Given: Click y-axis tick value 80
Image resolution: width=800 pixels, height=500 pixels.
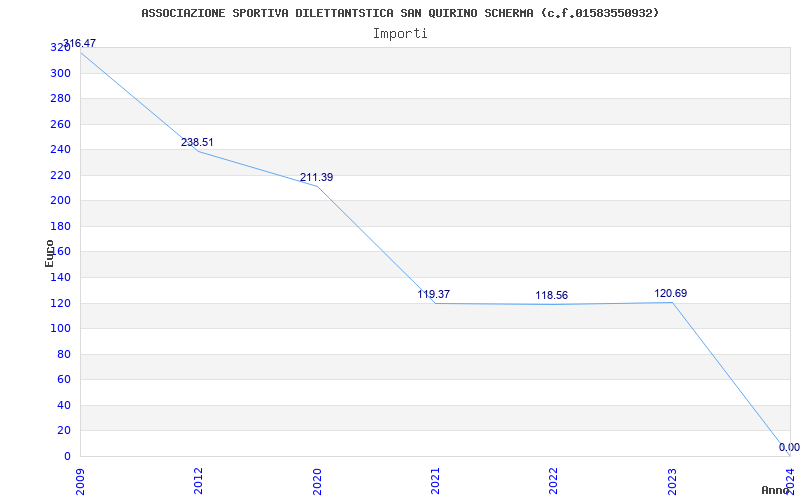Looking at the screenshot, I should [64, 354].
